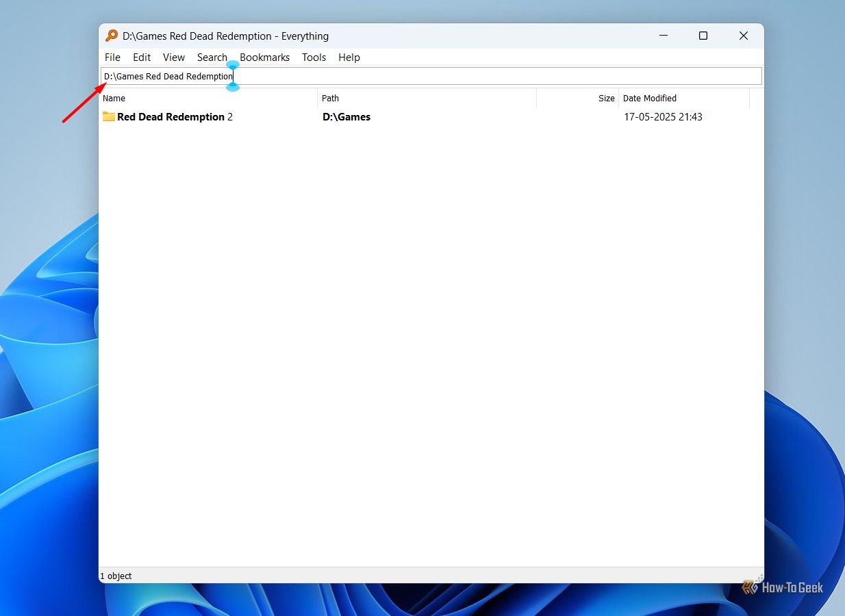Click into the search box containing D:\Games
This screenshot has width=845, height=616.
[x=431, y=76]
